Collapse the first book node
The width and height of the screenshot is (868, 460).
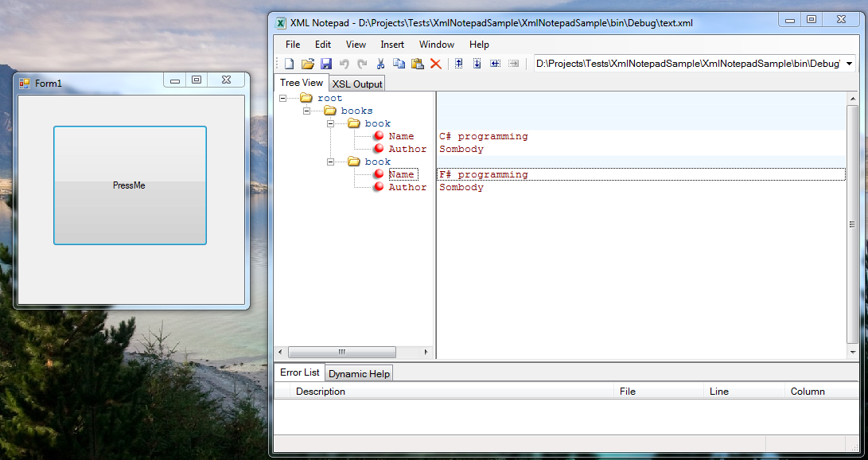330,123
